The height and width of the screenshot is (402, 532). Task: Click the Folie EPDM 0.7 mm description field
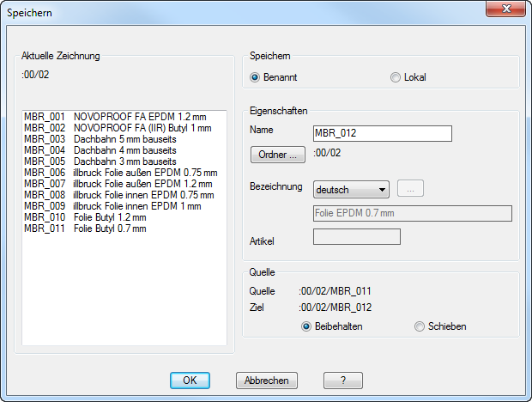pyautogui.click(x=412, y=214)
